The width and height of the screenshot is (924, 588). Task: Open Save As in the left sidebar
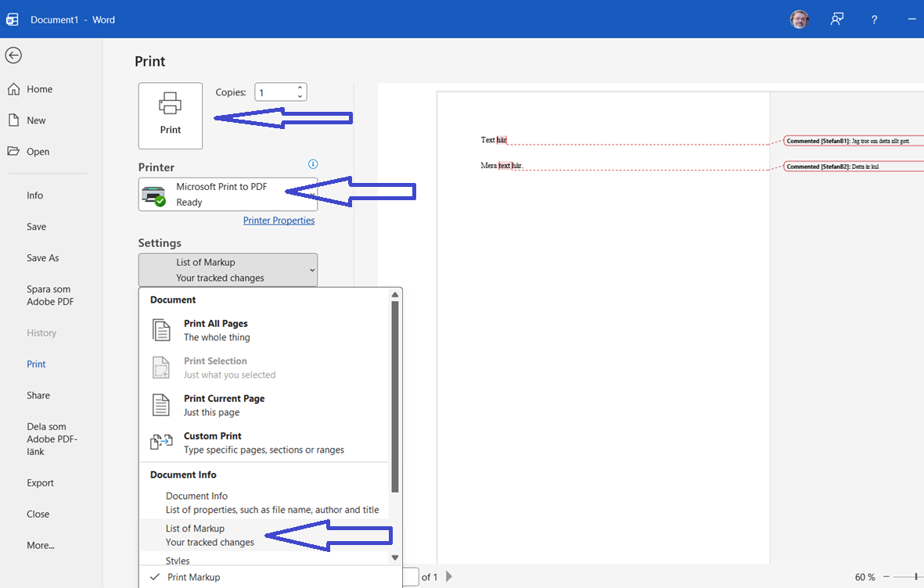tap(42, 257)
